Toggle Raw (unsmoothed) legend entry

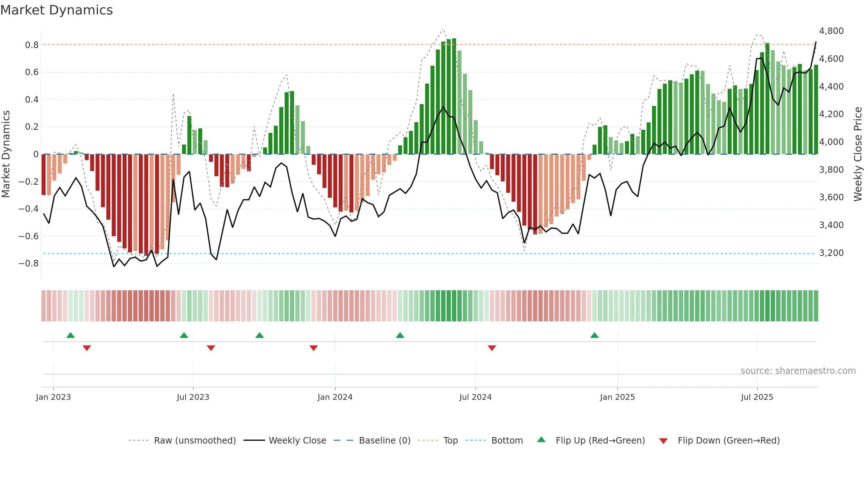[182, 440]
